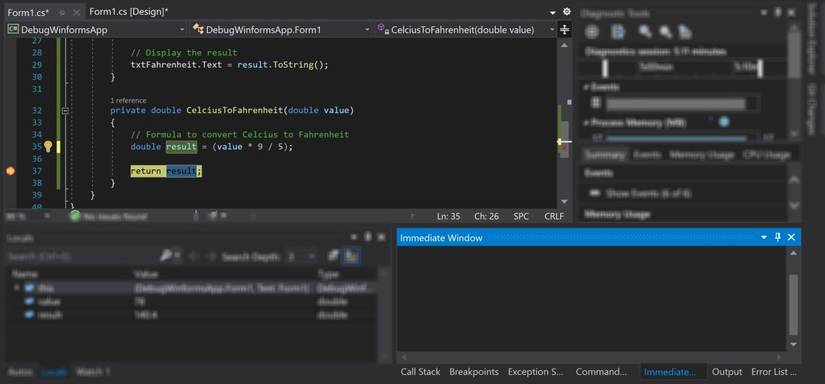Image resolution: width=825 pixels, height=384 pixels.
Task: Click the SPC indentation indicator
Action: (521, 216)
